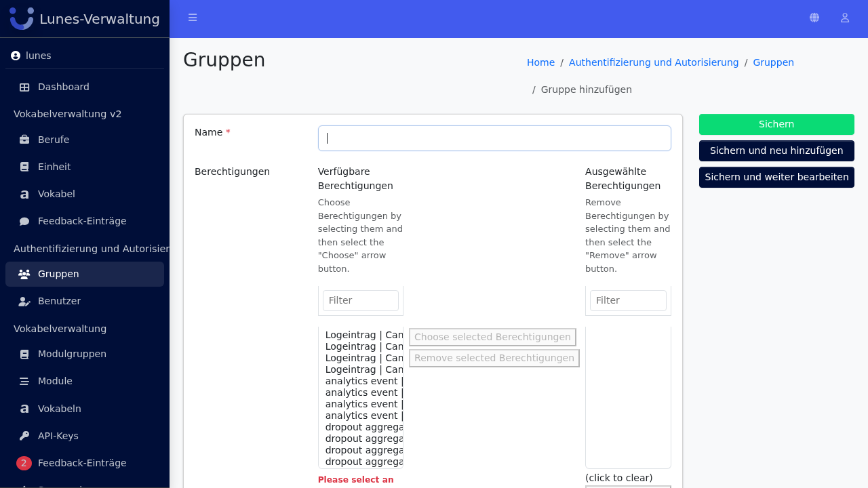This screenshot has height=488, width=868.
Task: Click the Feedback-Einträge comment icon under Vokabelverwaltung v2
Action: (x=24, y=221)
